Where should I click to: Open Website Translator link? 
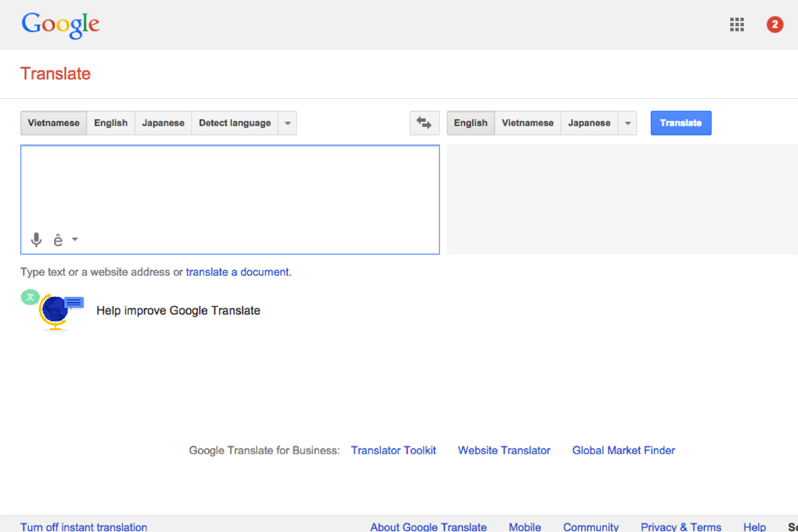[x=504, y=450]
